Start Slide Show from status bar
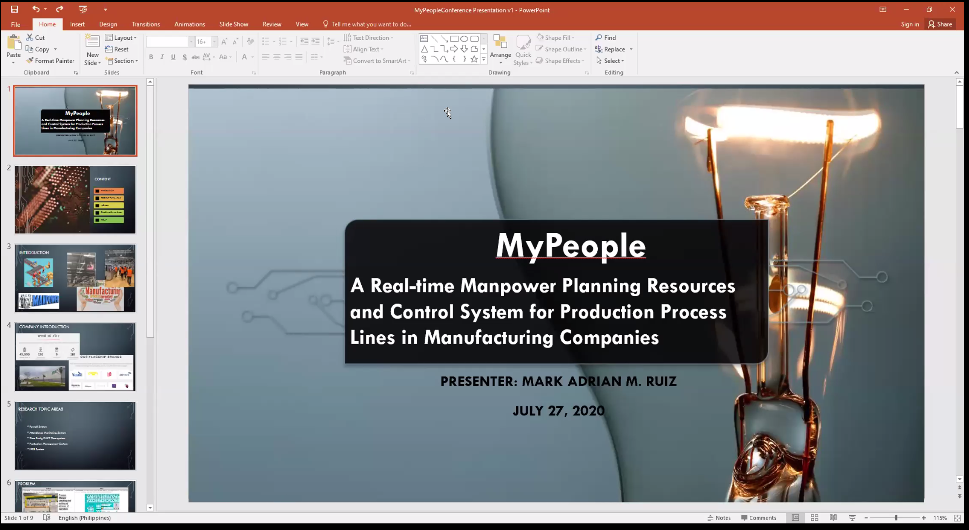The width and height of the screenshot is (969, 530). (852, 518)
